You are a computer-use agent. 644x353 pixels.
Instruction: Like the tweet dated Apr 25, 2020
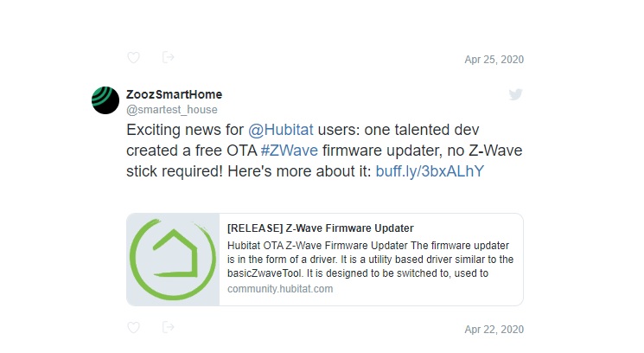pos(134,58)
